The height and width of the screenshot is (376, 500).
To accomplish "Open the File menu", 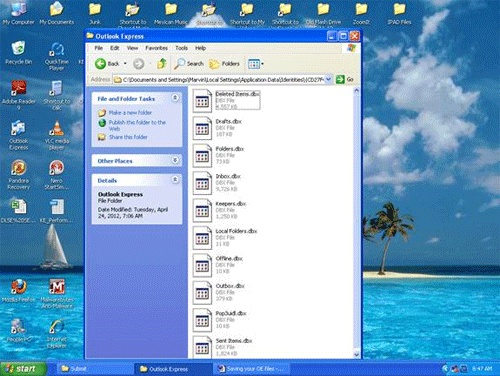I will (x=99, y=48).
